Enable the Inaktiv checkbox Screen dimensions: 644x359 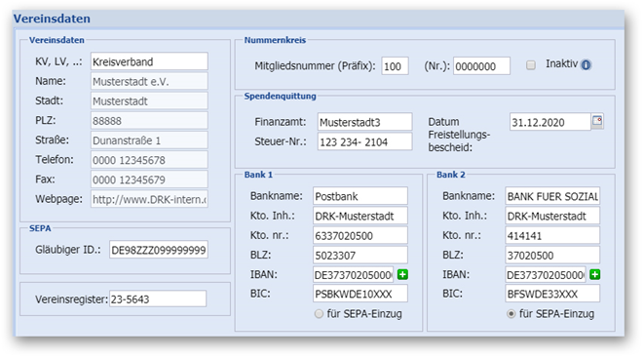[x=531, y=65]
